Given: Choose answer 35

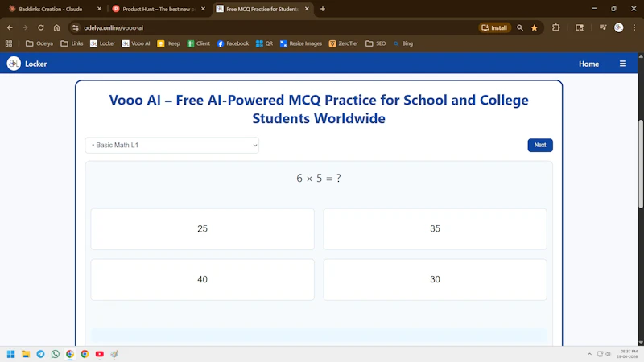Looking at the screenshot, I should tap(435, 229).
